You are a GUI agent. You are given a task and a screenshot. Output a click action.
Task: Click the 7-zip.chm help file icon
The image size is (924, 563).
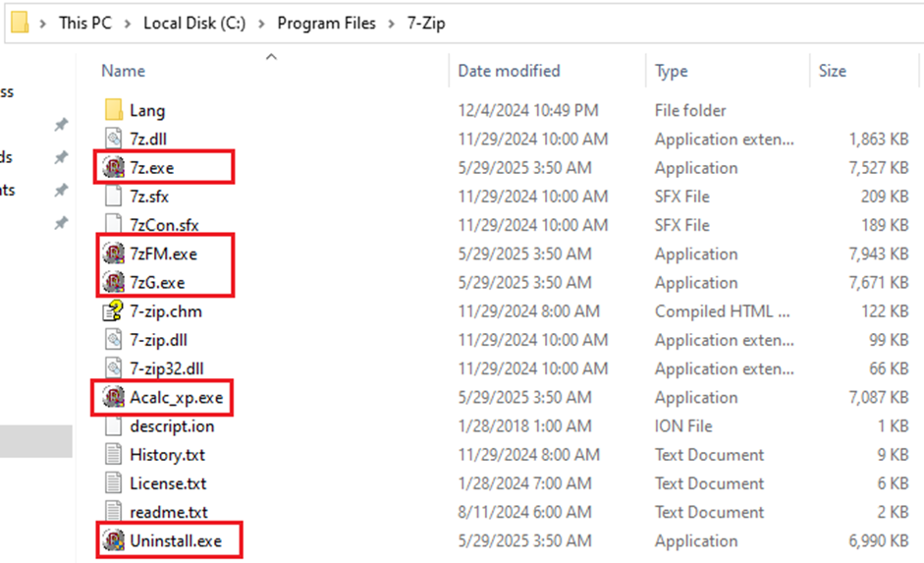point(113,310)
